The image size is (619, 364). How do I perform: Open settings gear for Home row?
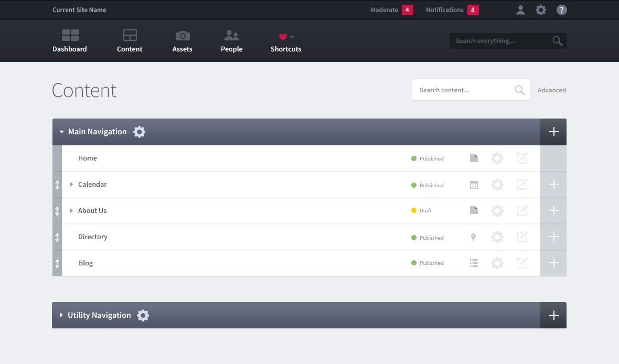(x=497, y=158)
